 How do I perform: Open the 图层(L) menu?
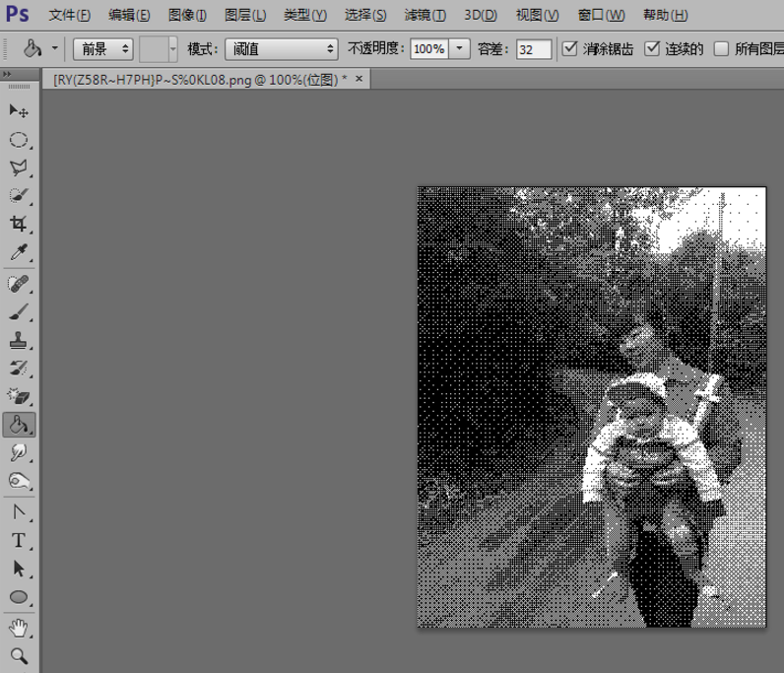(245, 15)
